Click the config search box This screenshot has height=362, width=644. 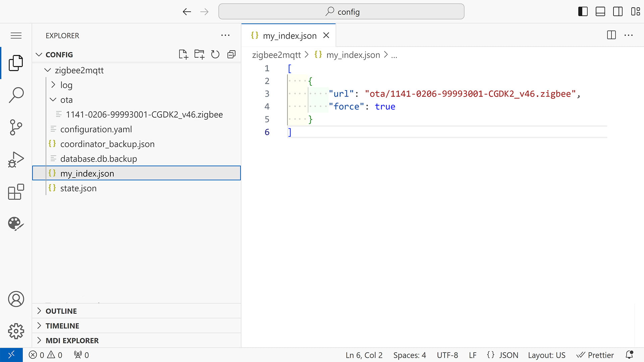pyautogui.click(x=341, y=11)
